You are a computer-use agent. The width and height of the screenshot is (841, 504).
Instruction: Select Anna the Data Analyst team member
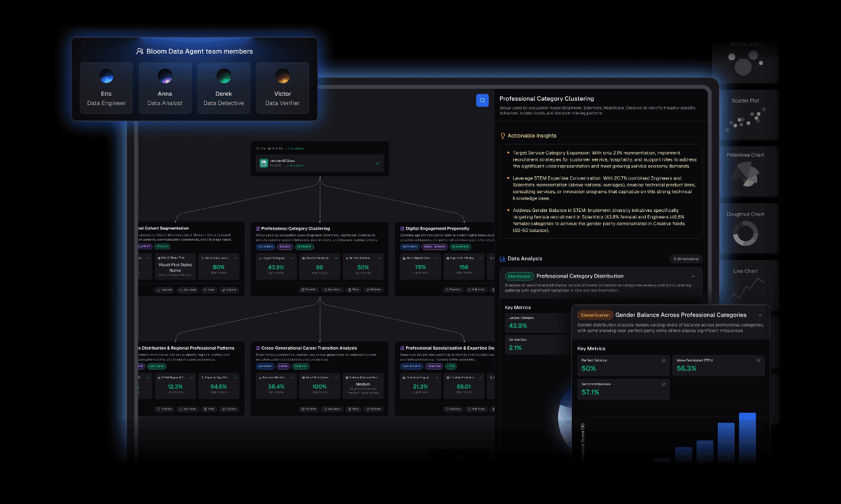pyautogui.click(x=165, y=88)
